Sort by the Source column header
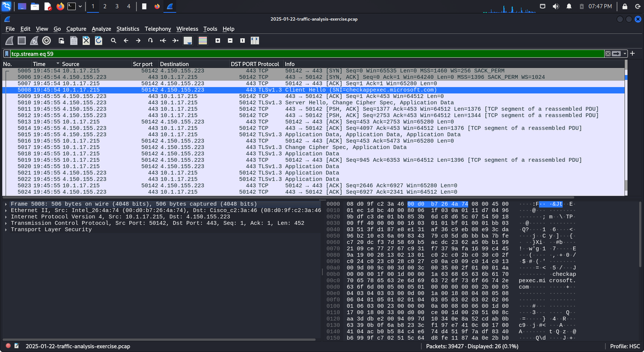The height and width of the screenshot is (352, 644). pyautogui.click(x=96, y=64)
